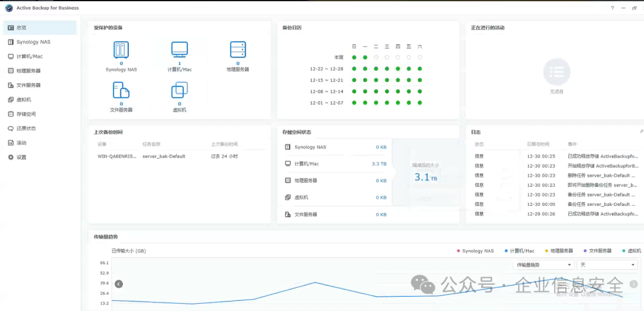644x311 pixels.
Task: Click the 虚拟机 protected device icon
Action: point(179,90)
